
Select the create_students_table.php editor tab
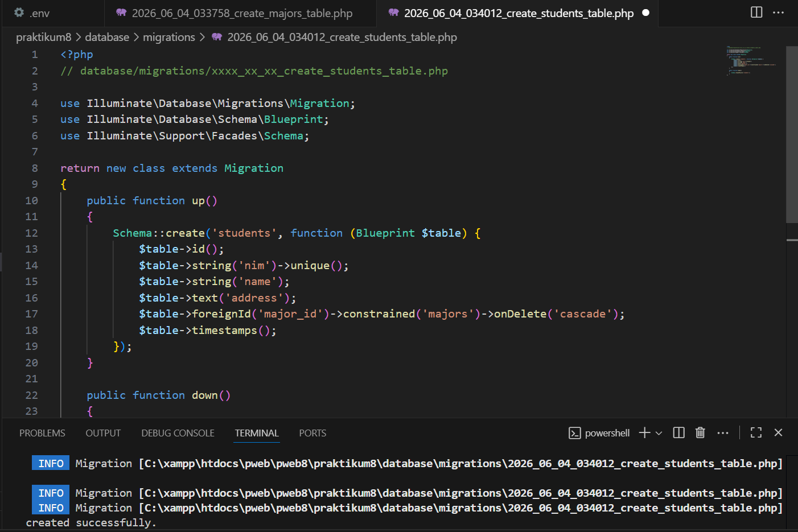pyautogui.click(x=518, y=13)
